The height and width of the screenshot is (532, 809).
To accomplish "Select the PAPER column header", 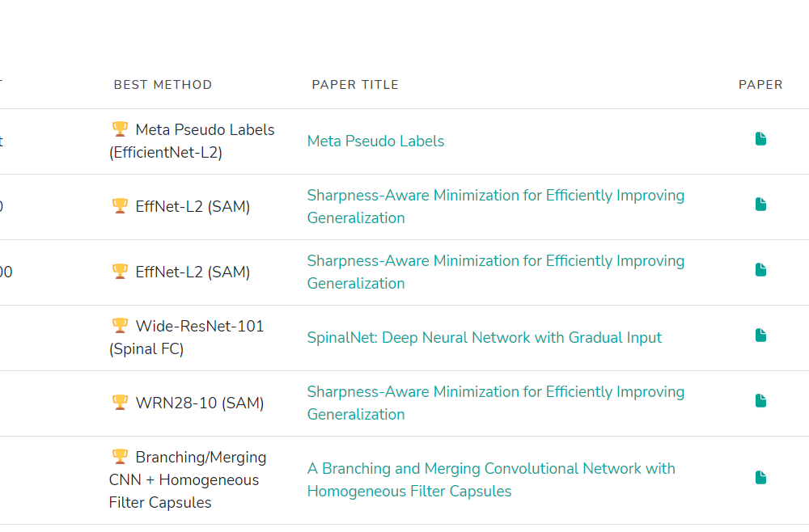I will click(x=760, y=85).
